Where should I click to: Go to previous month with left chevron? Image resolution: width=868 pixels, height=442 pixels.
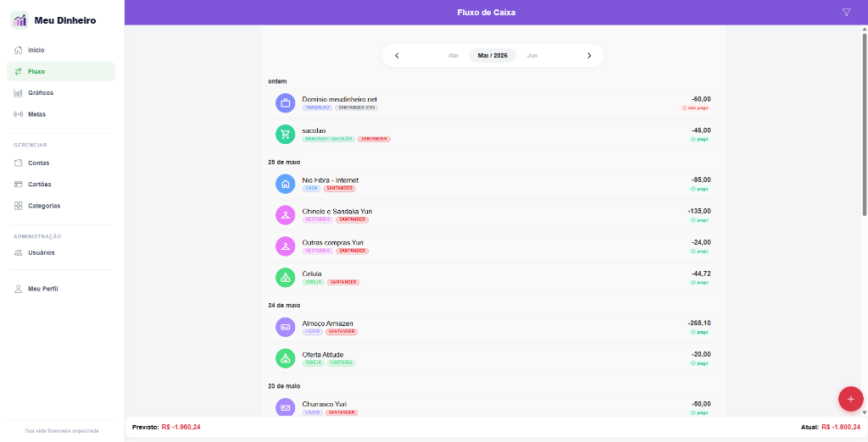[397, 55]
